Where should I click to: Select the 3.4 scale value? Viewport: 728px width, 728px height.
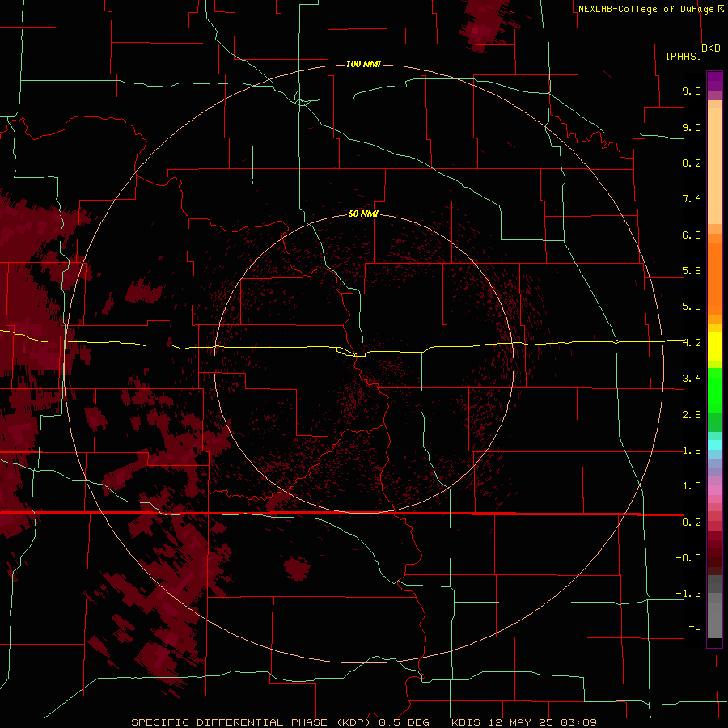(x=692, y=379)
